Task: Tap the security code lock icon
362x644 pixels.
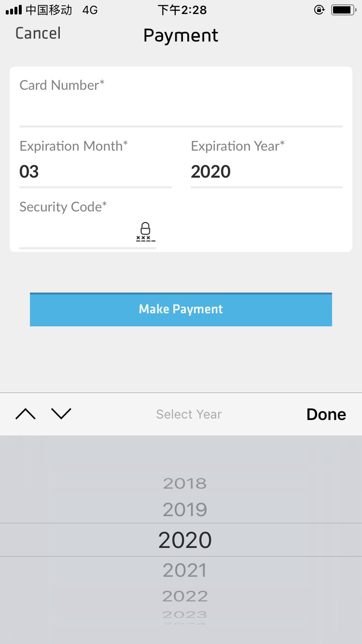Action: (145, 232)
